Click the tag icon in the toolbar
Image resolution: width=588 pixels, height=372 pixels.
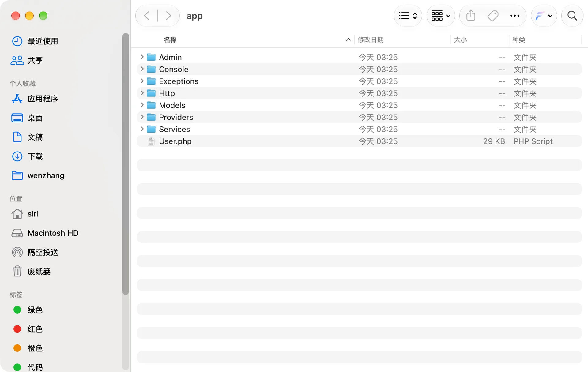click(493, 16)
